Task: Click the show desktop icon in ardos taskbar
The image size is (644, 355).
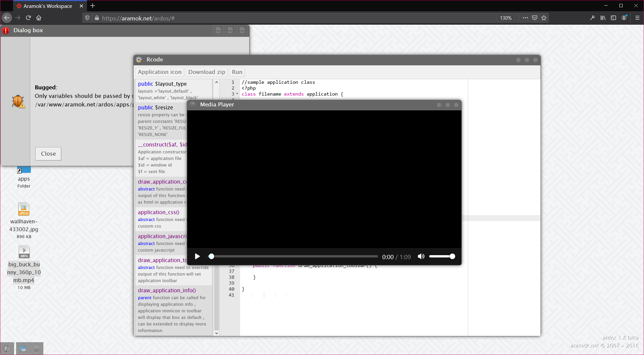Action: pos(7,348)
